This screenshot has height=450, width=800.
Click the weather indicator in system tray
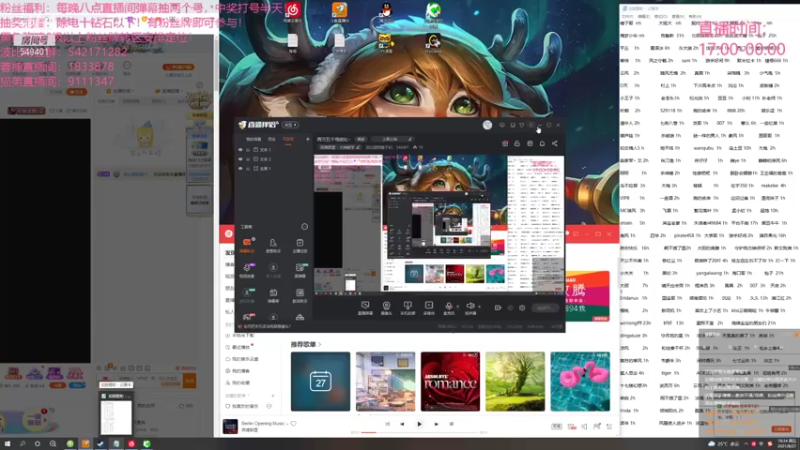(x=723, y=444)
